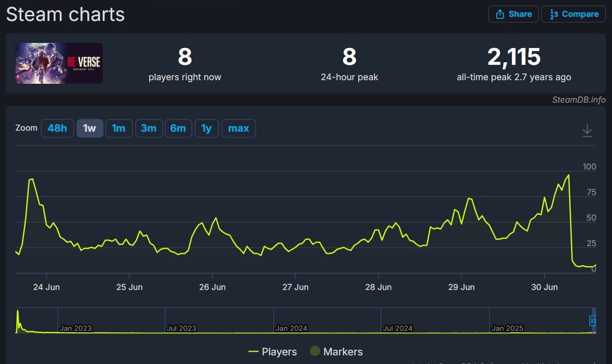Screen dimensions: 612x364
Task: Click the all-time peak value 2,115
Action: (x=514, y=57)
